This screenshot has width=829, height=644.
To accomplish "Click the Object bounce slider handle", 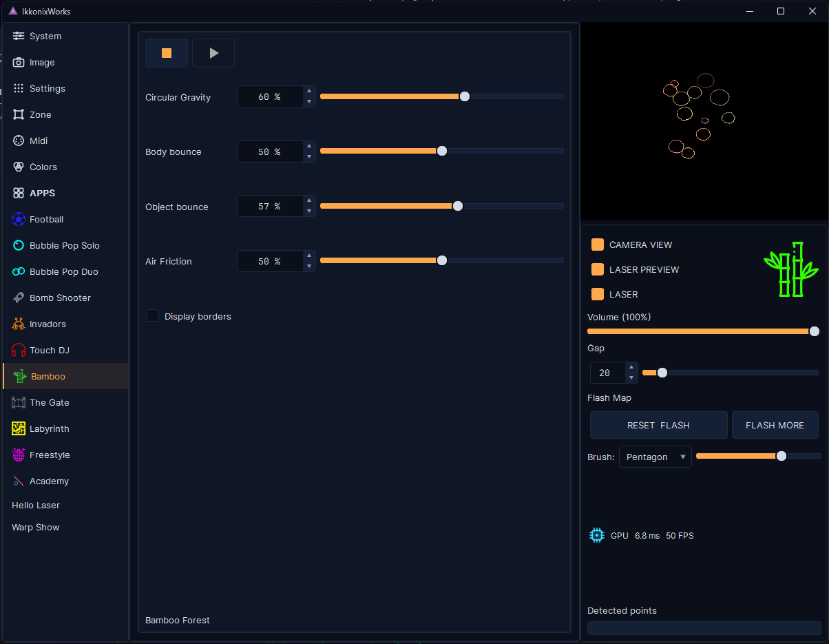I will (x=458, y=206).
